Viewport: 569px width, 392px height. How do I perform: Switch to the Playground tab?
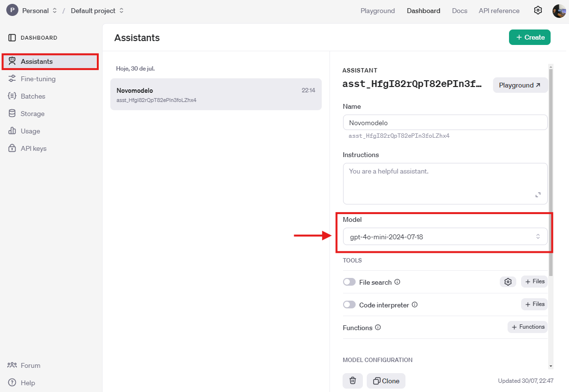[377, 11]
